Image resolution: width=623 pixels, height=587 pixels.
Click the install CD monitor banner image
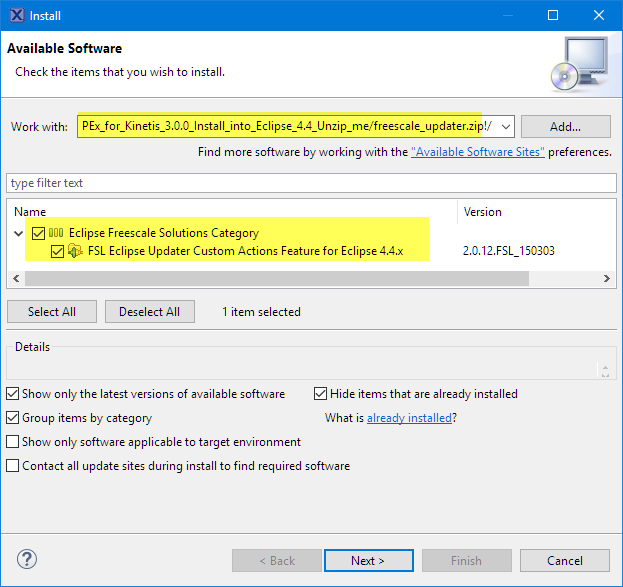(x=577, y=64)
